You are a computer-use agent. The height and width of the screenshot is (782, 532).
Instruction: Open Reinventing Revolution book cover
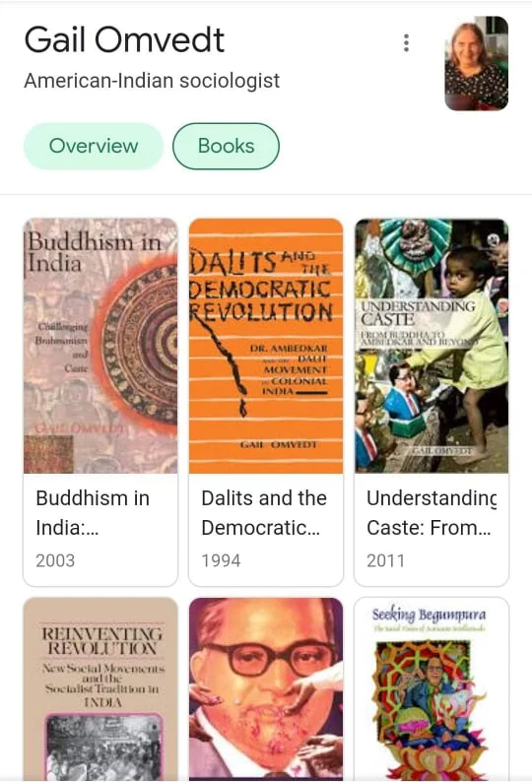100,688
